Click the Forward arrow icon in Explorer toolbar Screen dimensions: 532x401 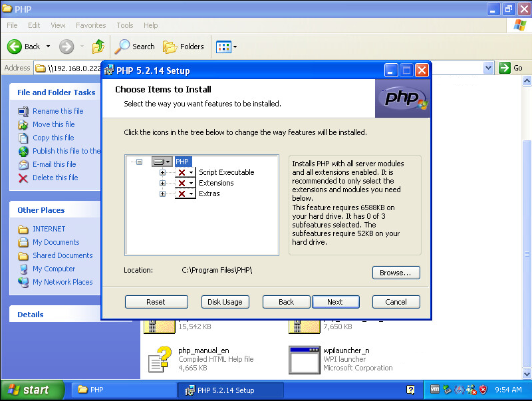(66, 47)
